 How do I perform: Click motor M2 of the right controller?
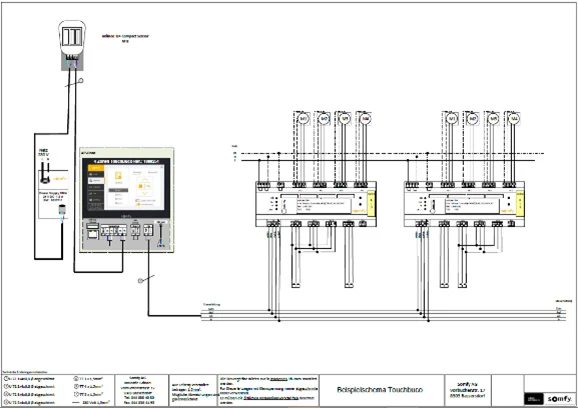coord(472,119)
